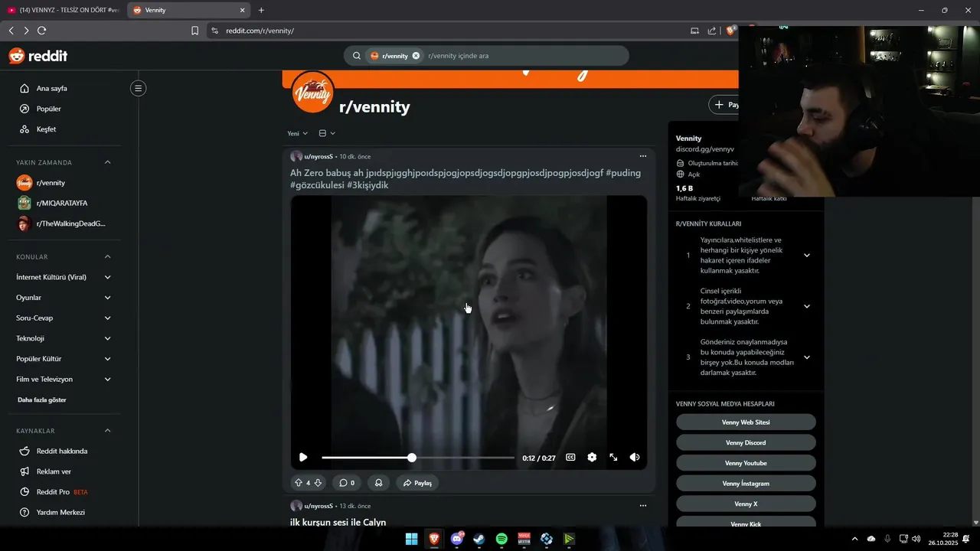
Task: Toggle closed captions on the video
Action: 570,457
